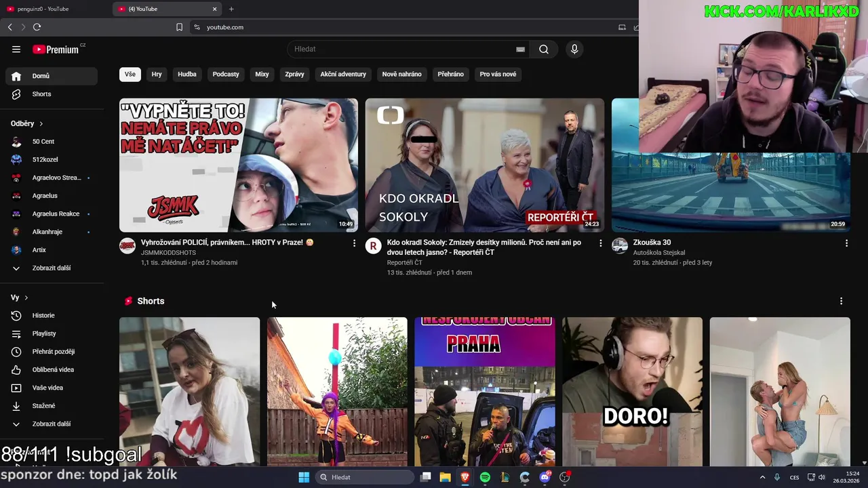
Task: Open Artix subscription
Action: coord(52,250)
